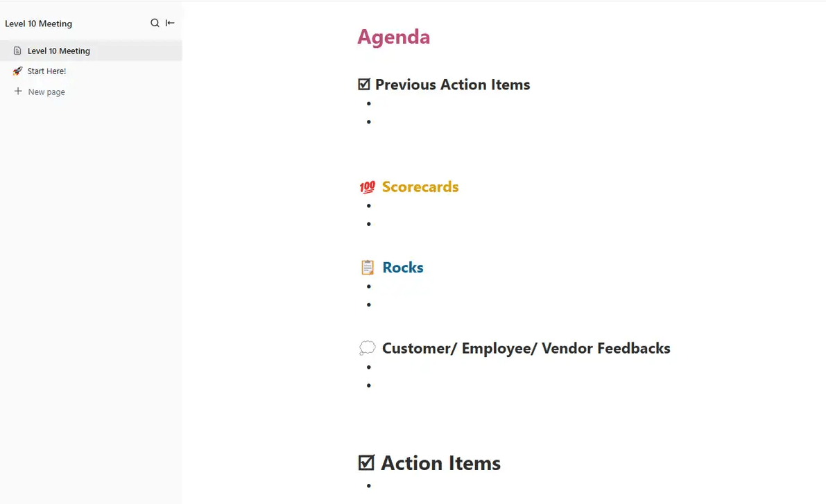Select a bullet under Action Items

tap(368, 485)
